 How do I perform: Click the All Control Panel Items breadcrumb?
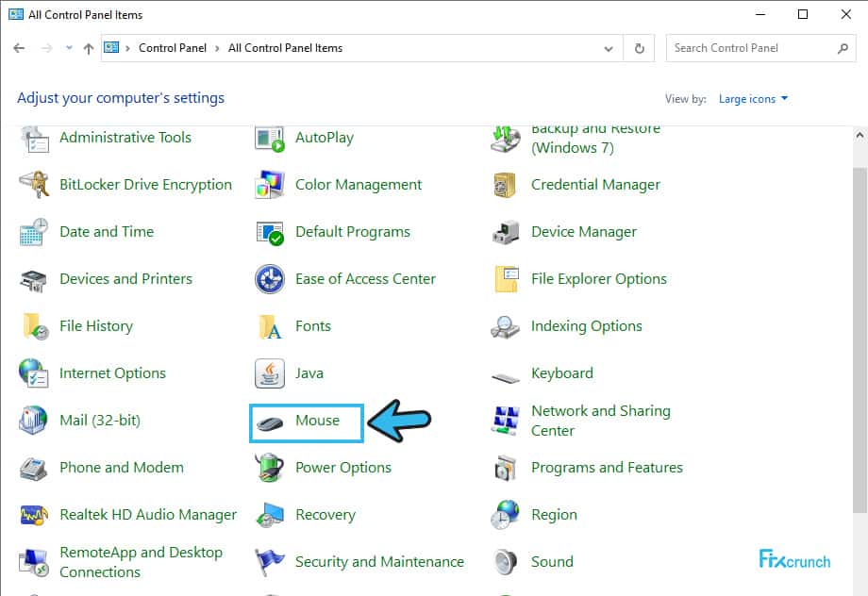coord(285,48)
